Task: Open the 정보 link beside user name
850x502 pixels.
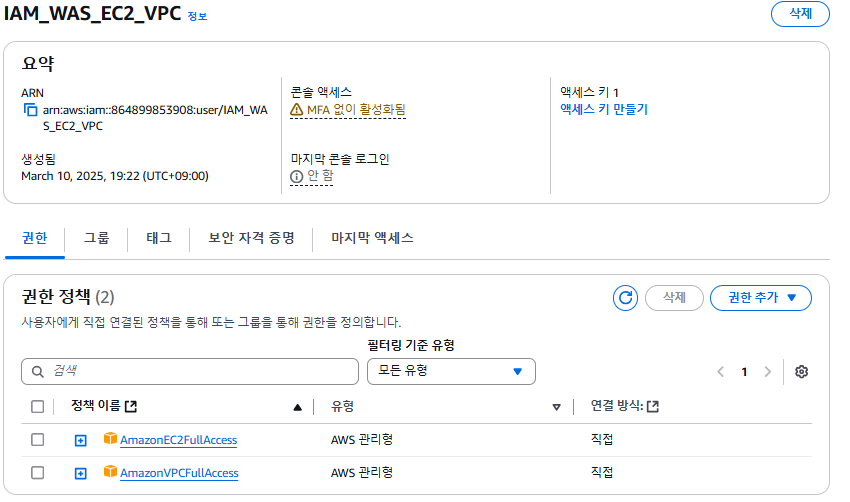Action: pos(197,16)
